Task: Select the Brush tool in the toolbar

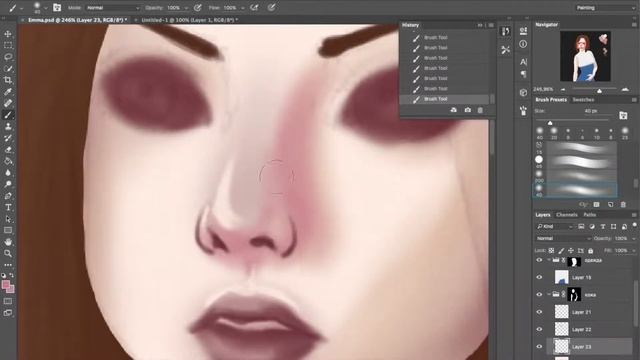Action: [8, 115]
